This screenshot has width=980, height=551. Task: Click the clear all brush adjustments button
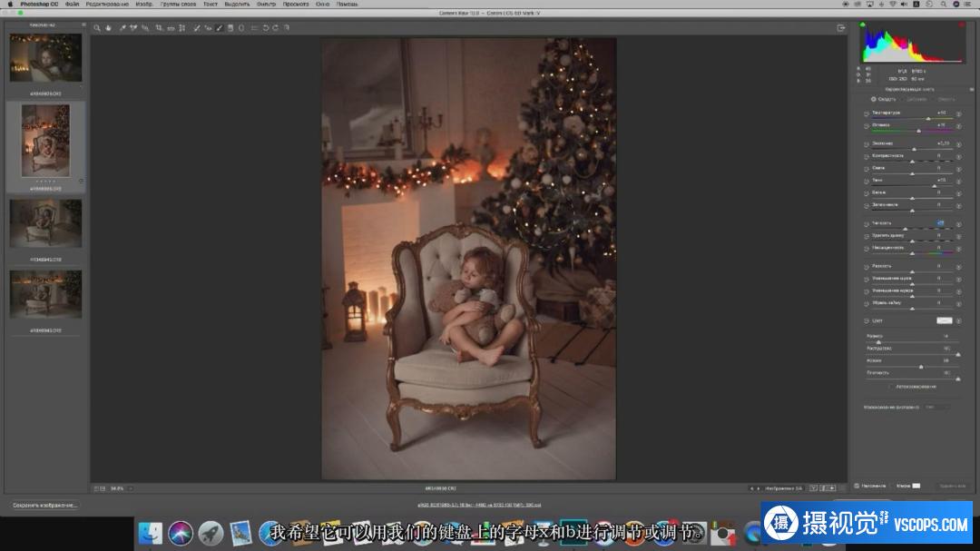coord(953,486)
